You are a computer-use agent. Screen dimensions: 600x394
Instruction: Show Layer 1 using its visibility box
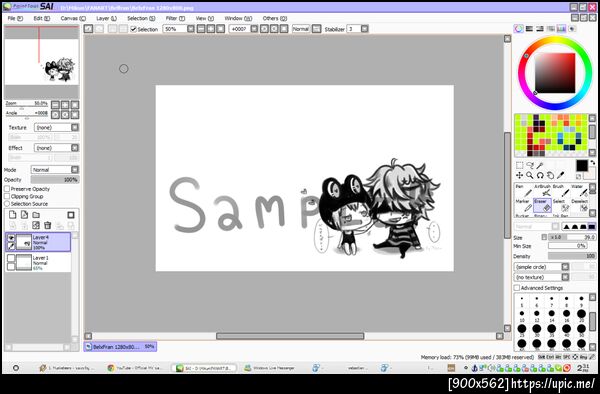(11, 259)
